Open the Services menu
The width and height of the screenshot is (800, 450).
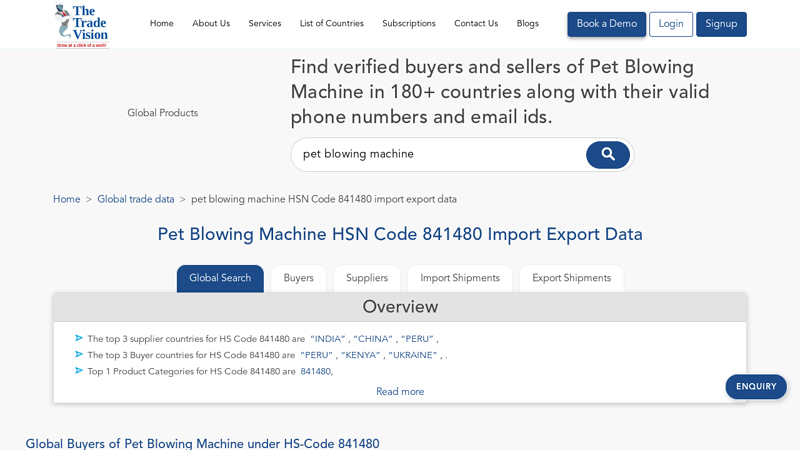[x=265, y=23]
